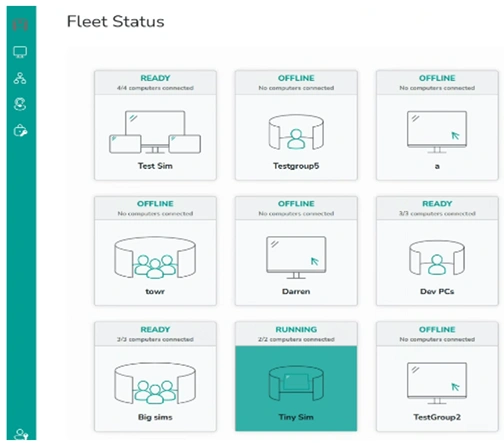The image size is (504, 443).
Task: Click the monitor icon in TestGroup2
Action: pos(437,383)
